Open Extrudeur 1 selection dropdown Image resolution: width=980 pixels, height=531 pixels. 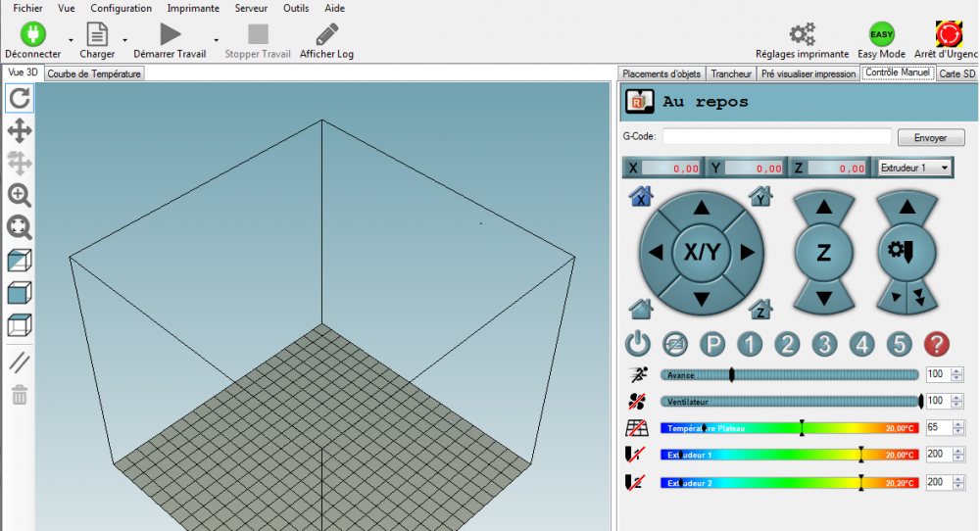[x=914, y=168]
